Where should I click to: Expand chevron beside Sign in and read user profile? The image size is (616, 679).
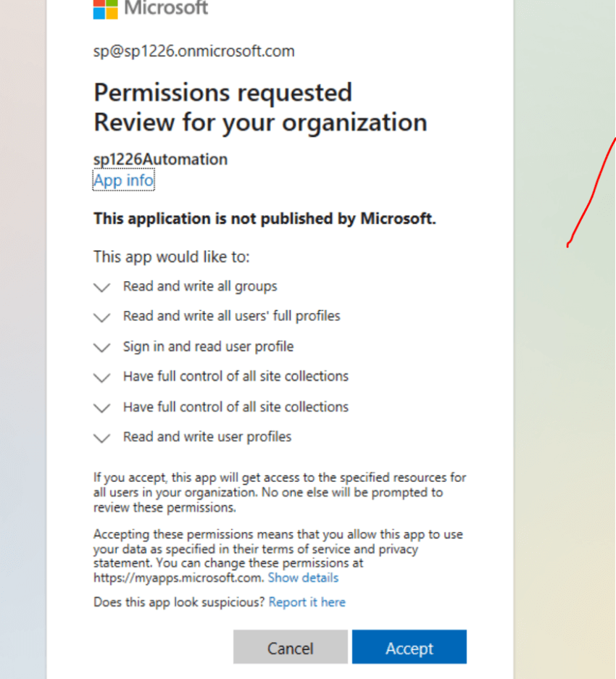pyautogui.click(x=101, y=348)
